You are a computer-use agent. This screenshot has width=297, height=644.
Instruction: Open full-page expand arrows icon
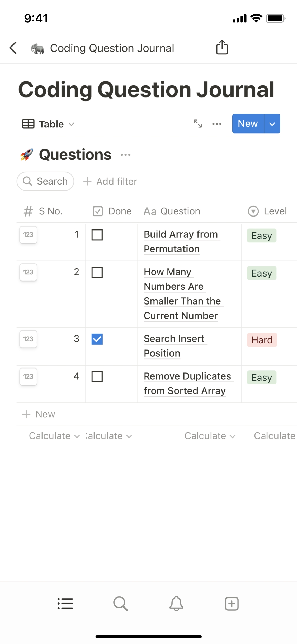[198, 124]
